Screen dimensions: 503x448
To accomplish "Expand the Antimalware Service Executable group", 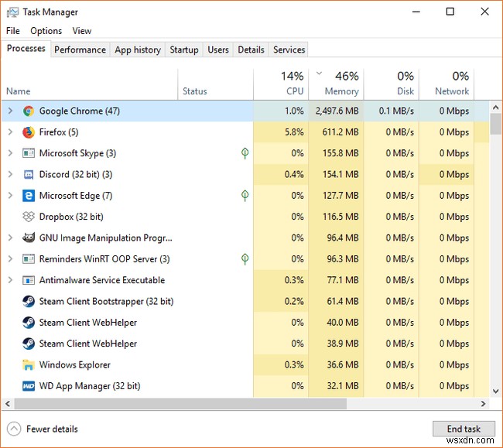I will pyautogui.click(x=10, y=280).
